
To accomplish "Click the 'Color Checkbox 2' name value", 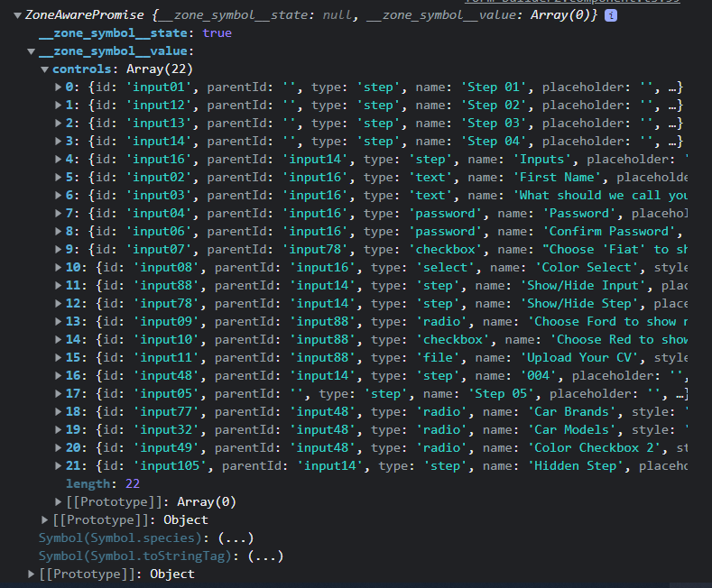I will tap(594, 448).
